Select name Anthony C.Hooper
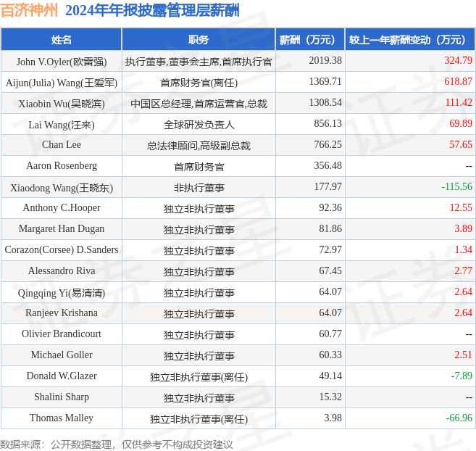This screenshot has height=451, width=476. point(62,207)
